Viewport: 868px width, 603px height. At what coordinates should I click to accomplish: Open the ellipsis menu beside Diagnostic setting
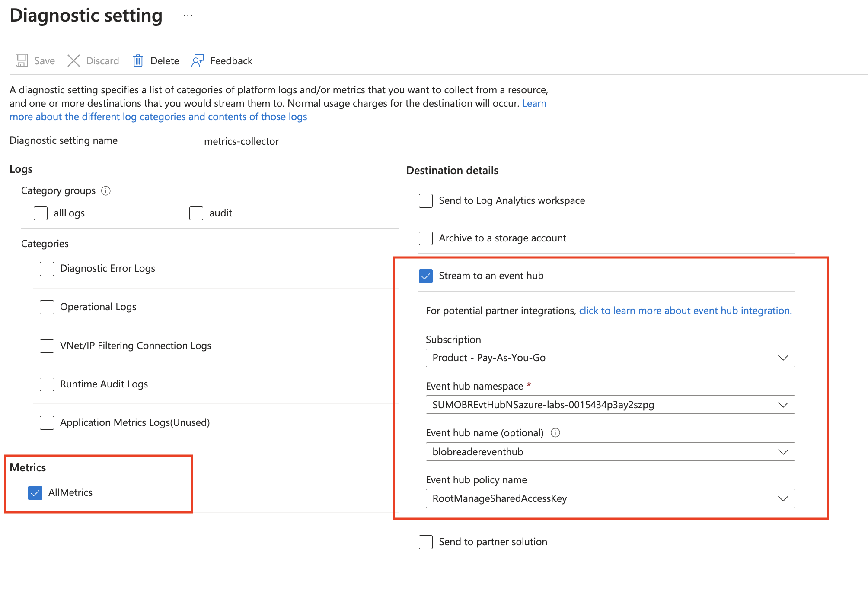(x=188, y=16)
